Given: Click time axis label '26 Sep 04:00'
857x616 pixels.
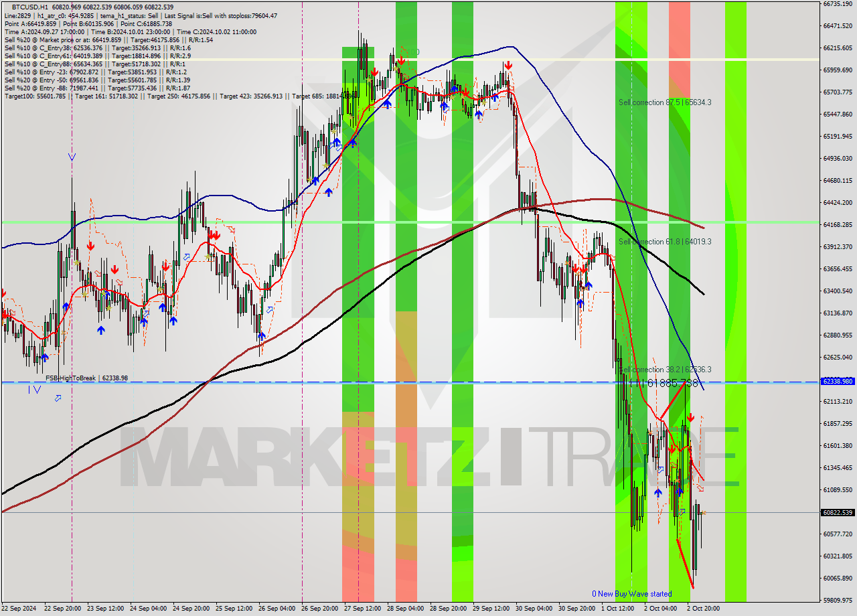Looking at the screenshot, I should click(x=277, y=609).
